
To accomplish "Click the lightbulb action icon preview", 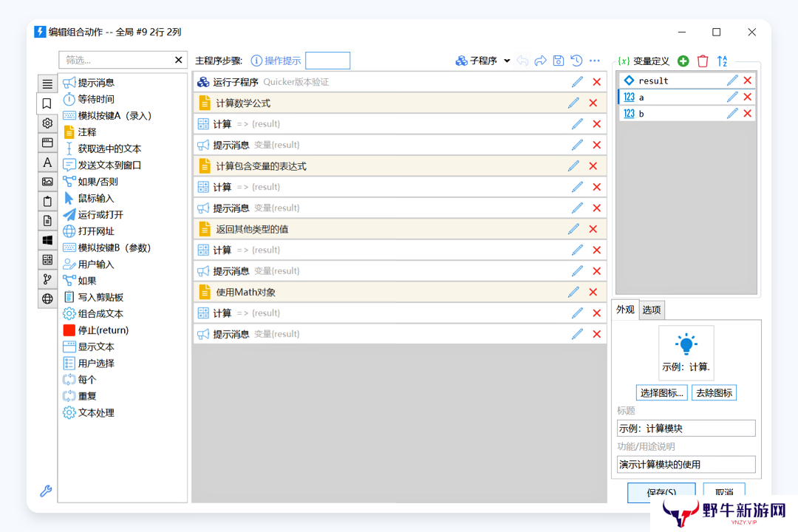I will pyautogui.click(x=686, y=352).
